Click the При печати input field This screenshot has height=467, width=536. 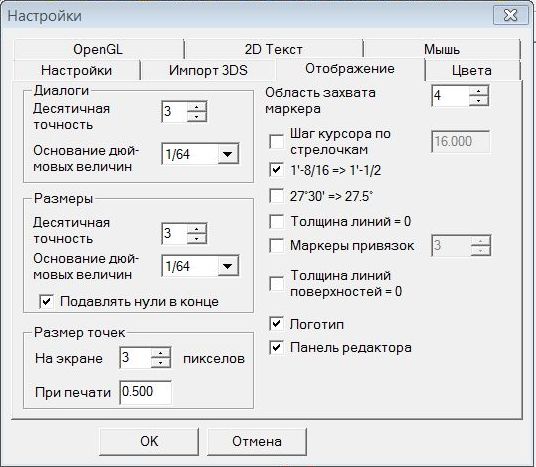(146, 392)
